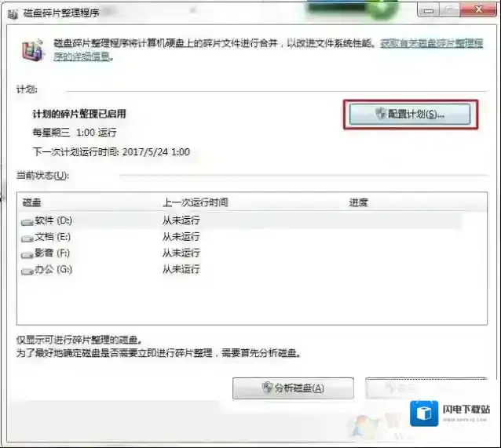Click the 进度 column header
501x448 pixels.
coord(408,202)
